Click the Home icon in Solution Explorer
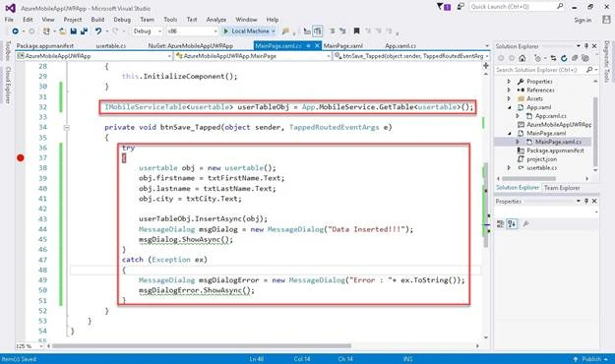The width and height of the screenshot is (615, 364). 523,58
